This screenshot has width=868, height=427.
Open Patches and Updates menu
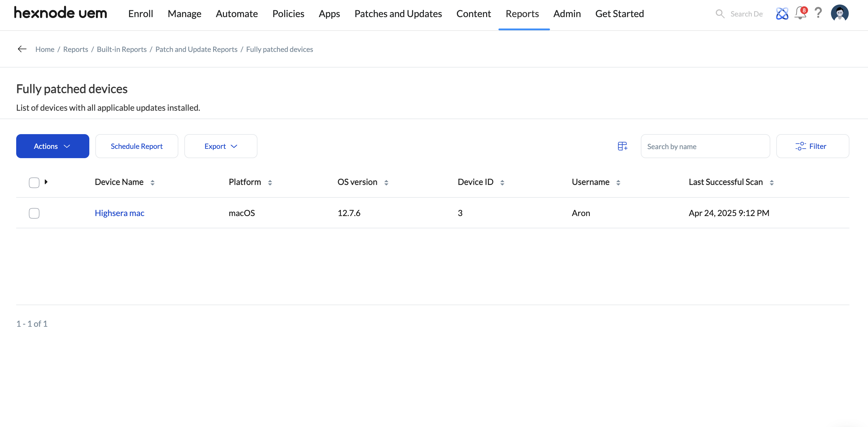pos(398,14)
